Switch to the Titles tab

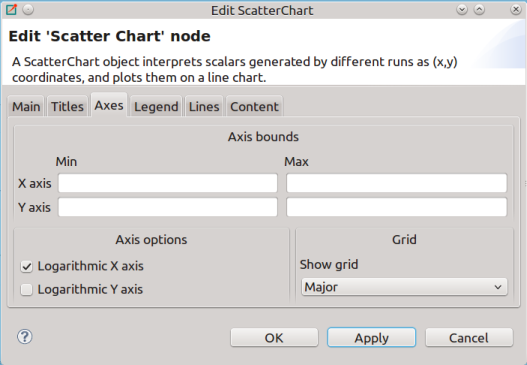point(67,107)
